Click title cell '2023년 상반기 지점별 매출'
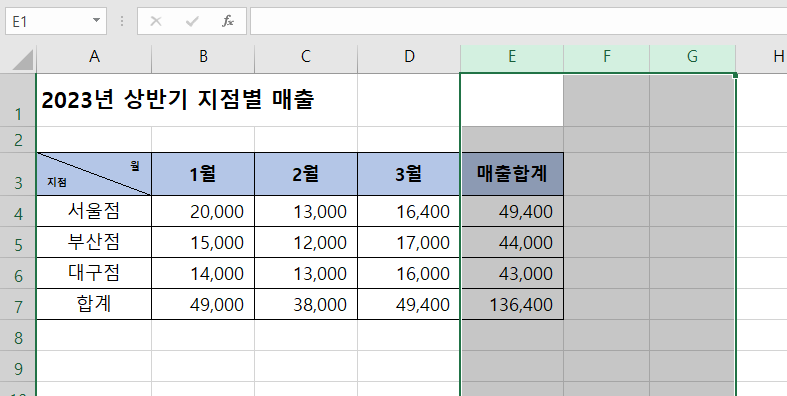 (178, 100)
